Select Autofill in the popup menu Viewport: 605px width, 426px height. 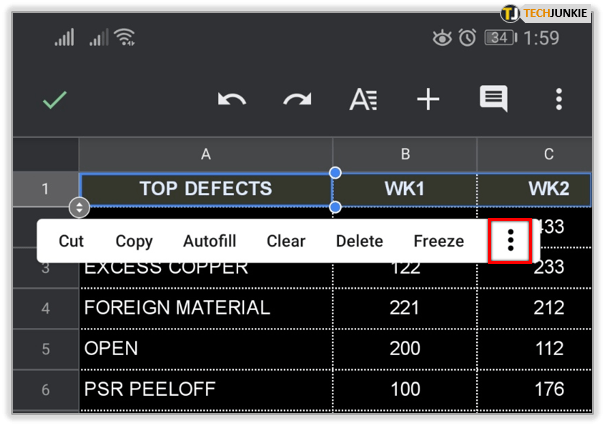point(209,241)
